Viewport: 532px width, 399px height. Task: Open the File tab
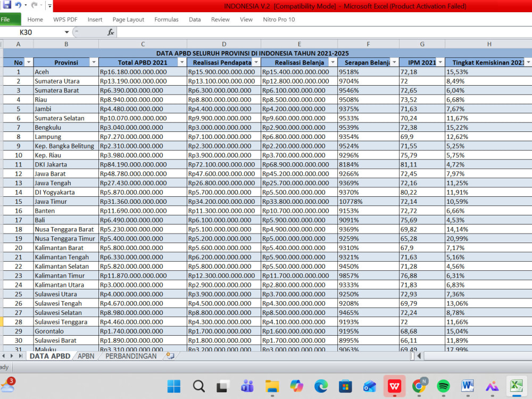pyautogui.click(x=10, y=19)
